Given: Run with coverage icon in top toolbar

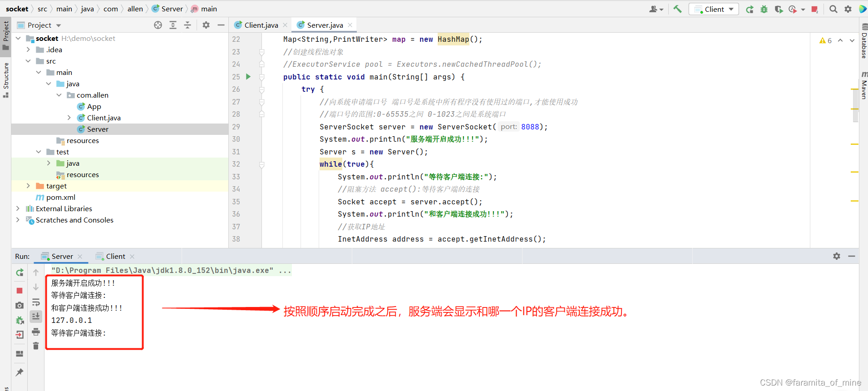Looking at the screenshot, I should click(779, 9).
